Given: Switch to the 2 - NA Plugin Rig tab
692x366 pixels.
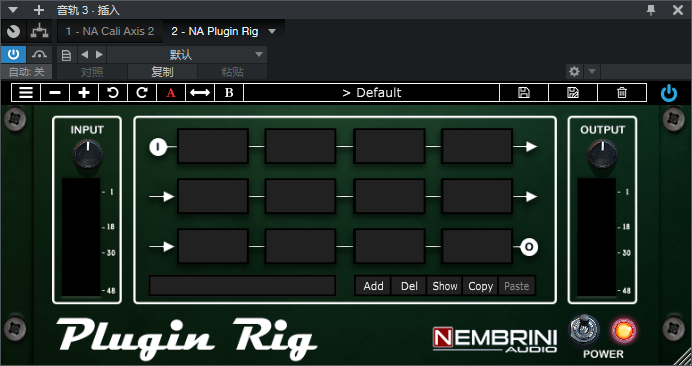Looking at the screenshot, I should coord(215,31).
